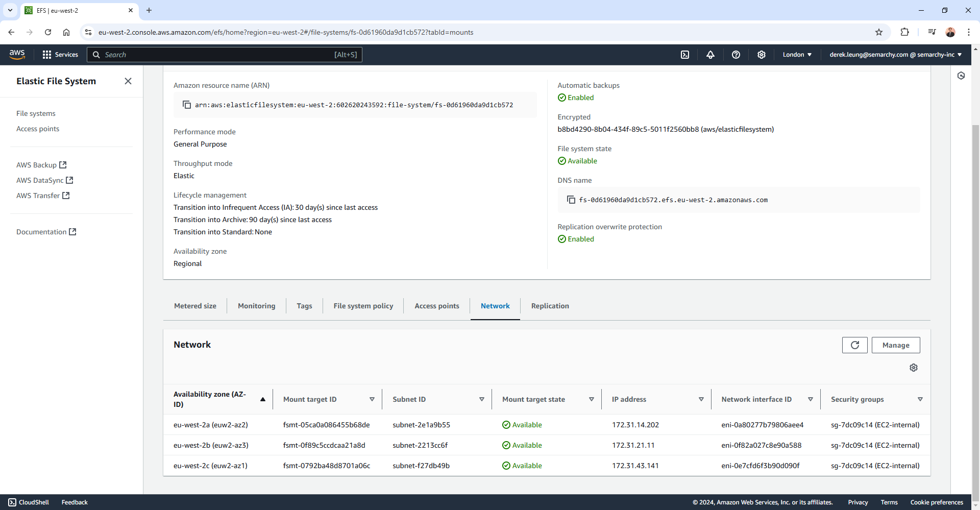Image resolution: width=980 pixels, height=510 pixels.
Task: Open the London region dropdown
Action: (797, 55)
